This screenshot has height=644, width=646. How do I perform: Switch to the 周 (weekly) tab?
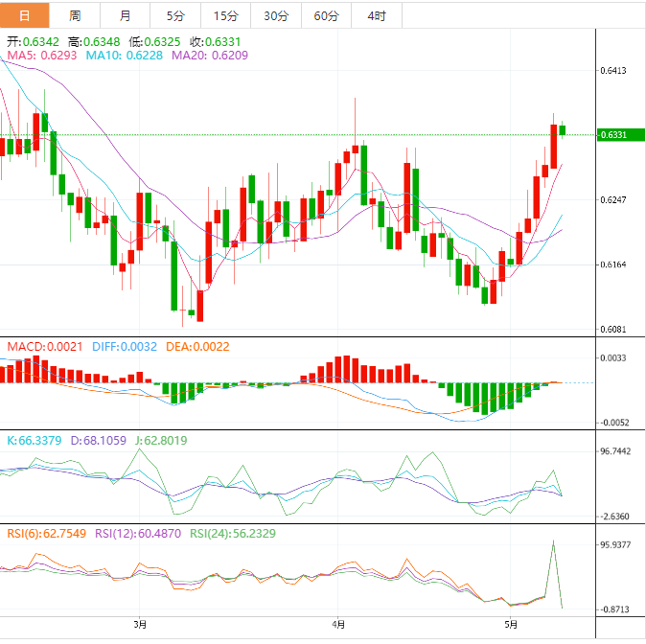(x=75, y=16)
